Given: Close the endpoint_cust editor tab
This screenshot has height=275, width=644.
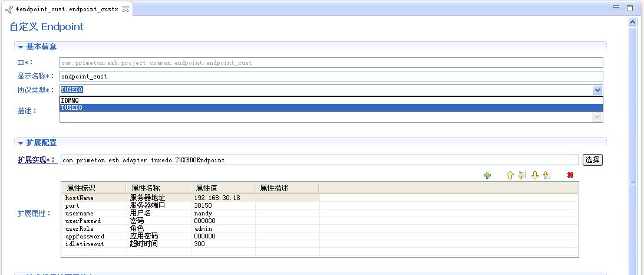Looking at the screenshot, I should 126,9.
